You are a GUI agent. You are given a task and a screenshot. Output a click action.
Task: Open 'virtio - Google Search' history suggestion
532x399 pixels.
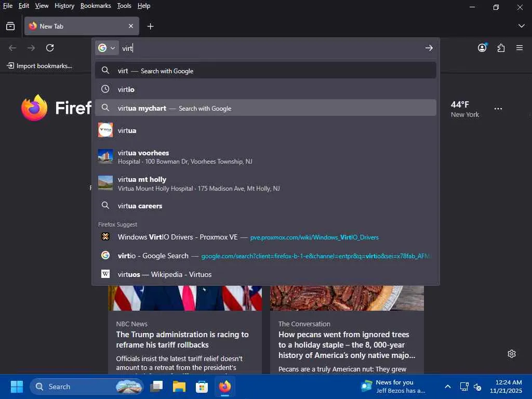[265, 256]
